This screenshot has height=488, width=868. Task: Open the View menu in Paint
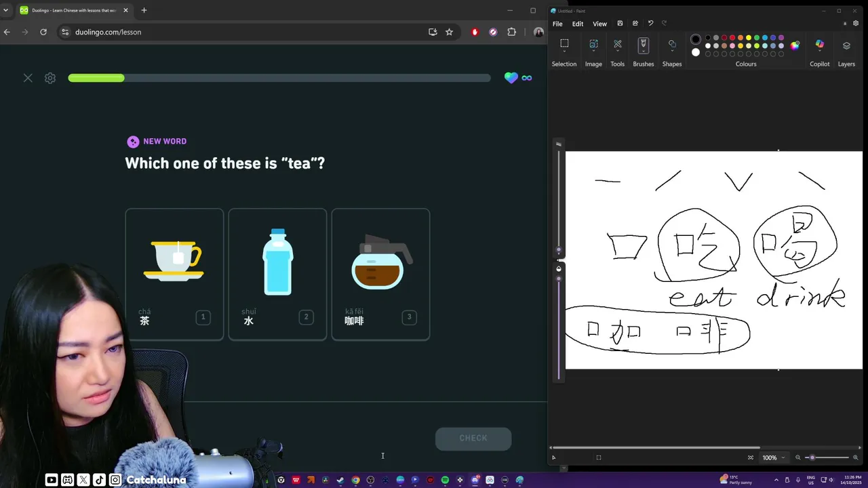(600, 24)
